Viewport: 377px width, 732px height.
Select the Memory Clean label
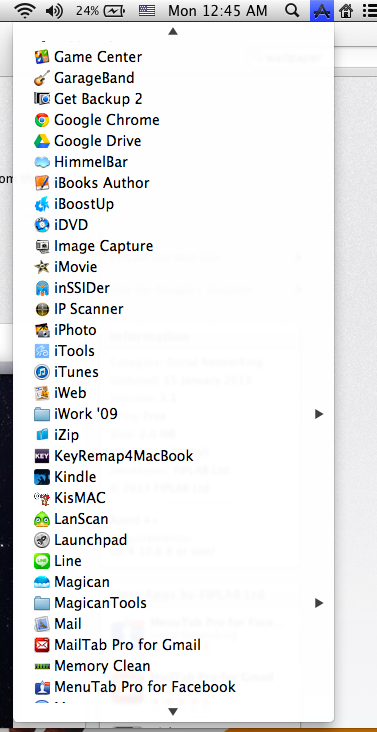pos(102,666)
